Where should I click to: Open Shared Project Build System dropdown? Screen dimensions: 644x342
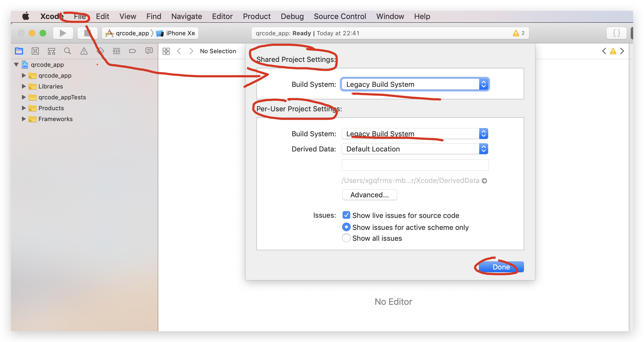click(415, 84)
